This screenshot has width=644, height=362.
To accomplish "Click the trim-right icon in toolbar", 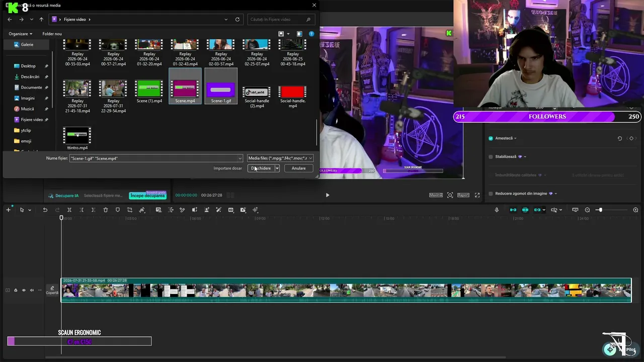I will [x=93, y=210].
